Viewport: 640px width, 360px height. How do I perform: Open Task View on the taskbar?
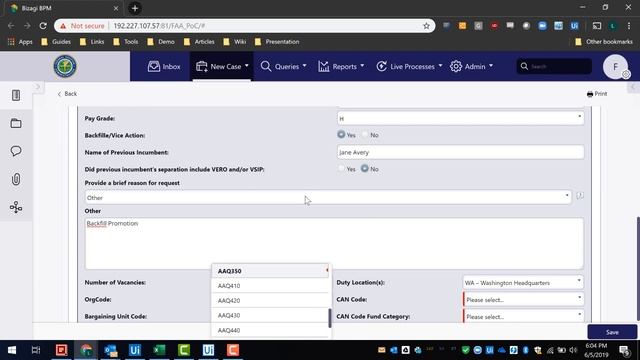point(36,350)
